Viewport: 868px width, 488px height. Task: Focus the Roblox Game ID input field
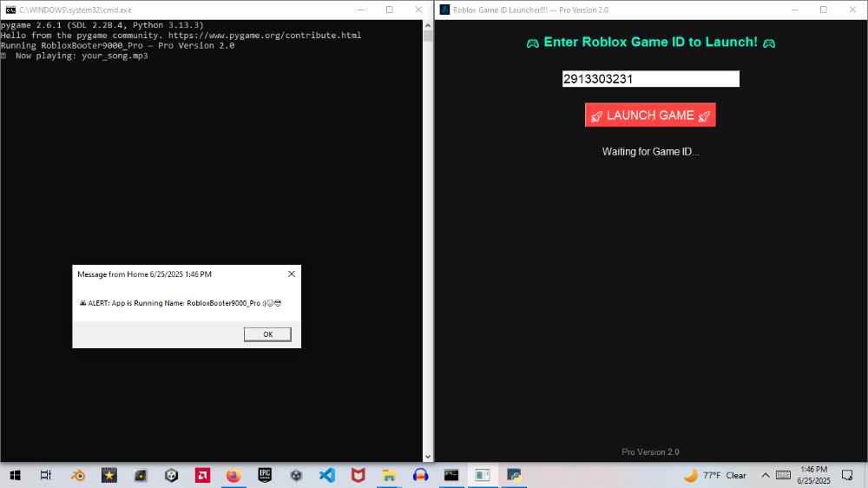click(x=650, y=79)
